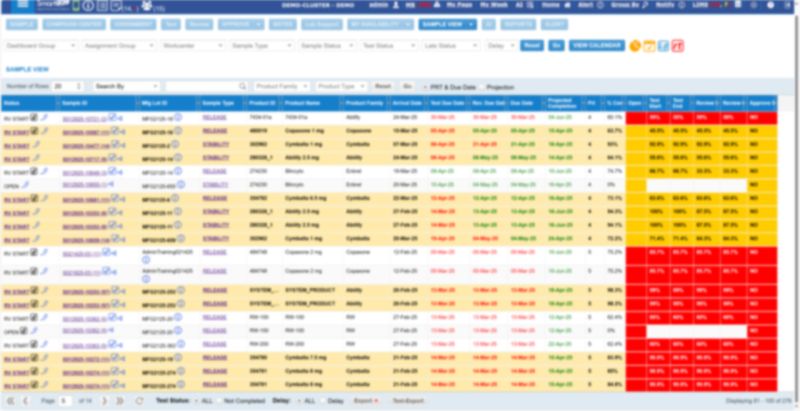The width and height of the screenshot is (800, 411).
Task: Check the checkbox in first row Status cell
Action: (x=35, y=116)
